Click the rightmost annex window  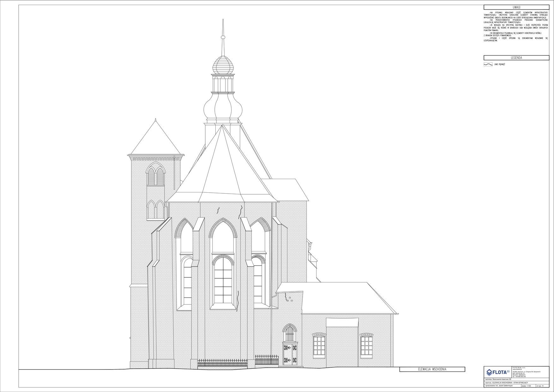(367, 347)
